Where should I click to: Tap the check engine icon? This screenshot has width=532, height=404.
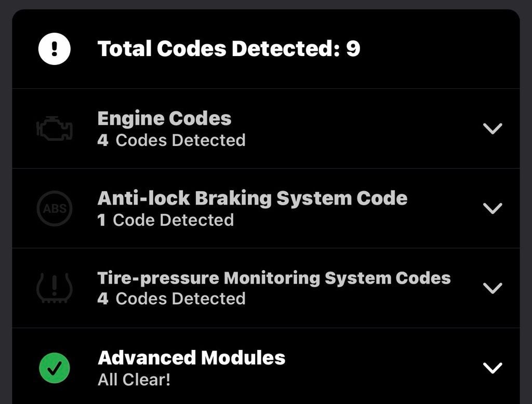tap(55, 129)
